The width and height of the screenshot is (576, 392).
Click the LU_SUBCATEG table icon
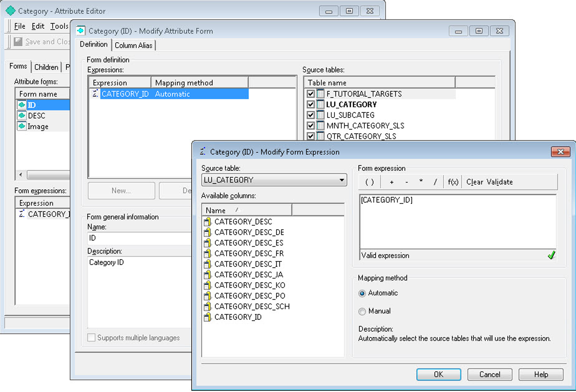pyautogui.click(x=320, y=115)
